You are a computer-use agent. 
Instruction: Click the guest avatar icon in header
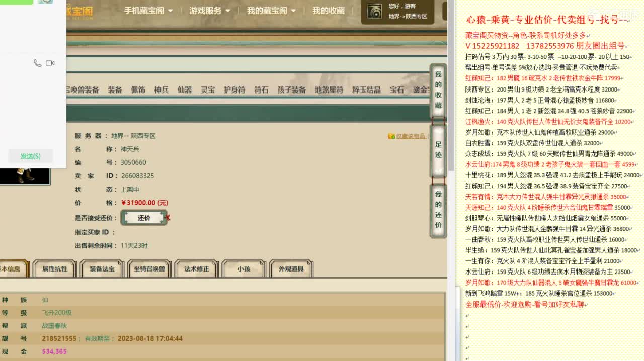pos(374,11)
